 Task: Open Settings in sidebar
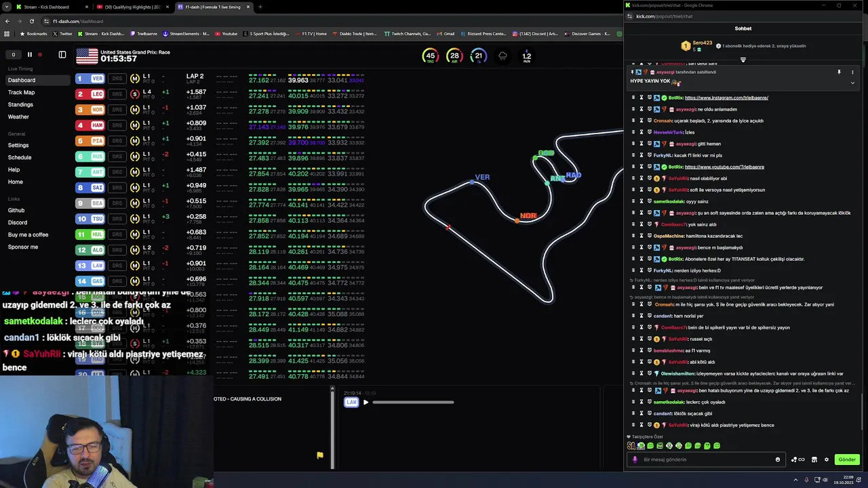coord(18,145)
